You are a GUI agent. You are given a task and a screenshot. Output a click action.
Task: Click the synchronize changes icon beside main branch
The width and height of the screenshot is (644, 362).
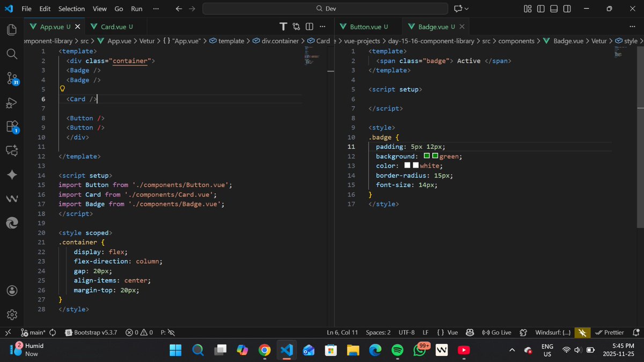(53, 333)
